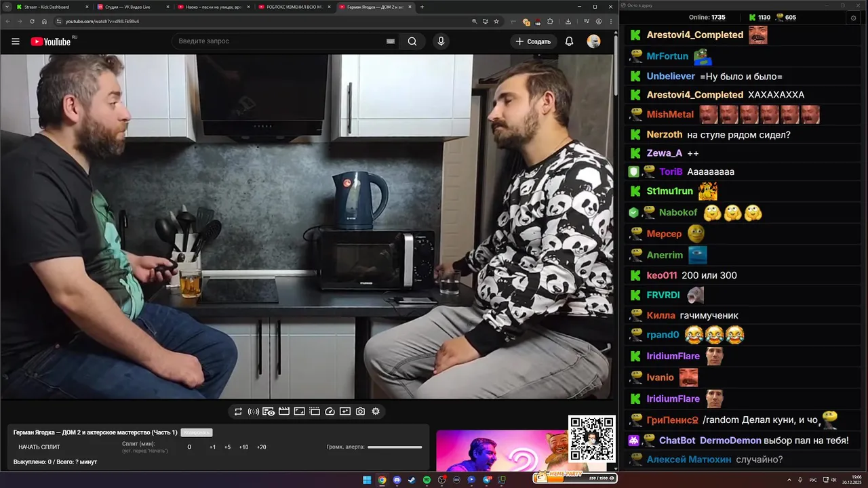Open the Chrome three-dot menu
The image size is (868, 488).
click(610, 21)
